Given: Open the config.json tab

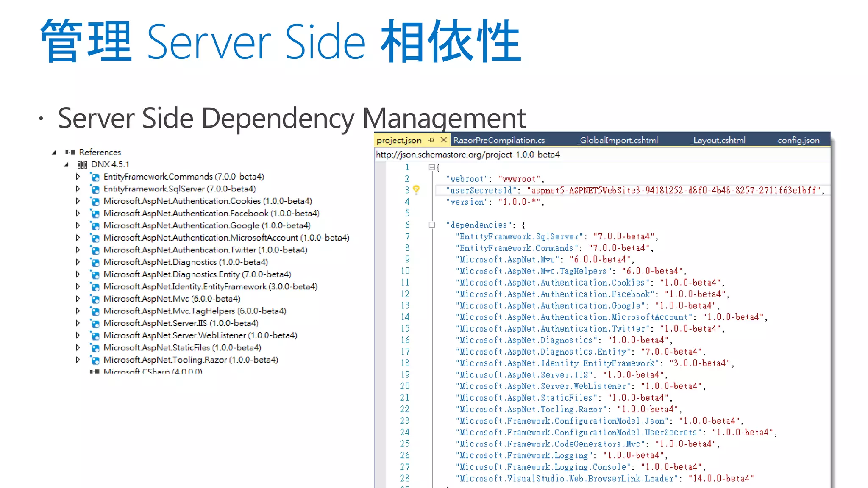Looking at the screenshot, I should pyautogui.click(x=798, y=140).
